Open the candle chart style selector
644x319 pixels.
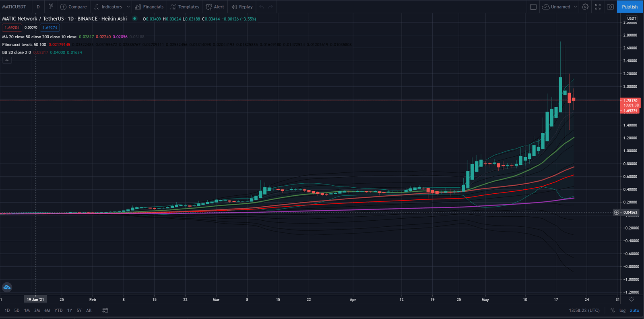(51, 7)
